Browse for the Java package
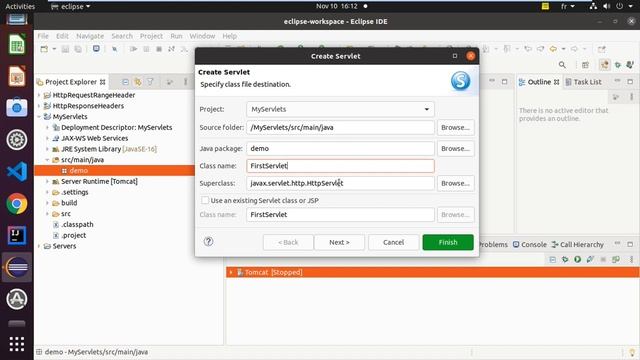Viewport: 640px width, 360px height. pos(456,149)
